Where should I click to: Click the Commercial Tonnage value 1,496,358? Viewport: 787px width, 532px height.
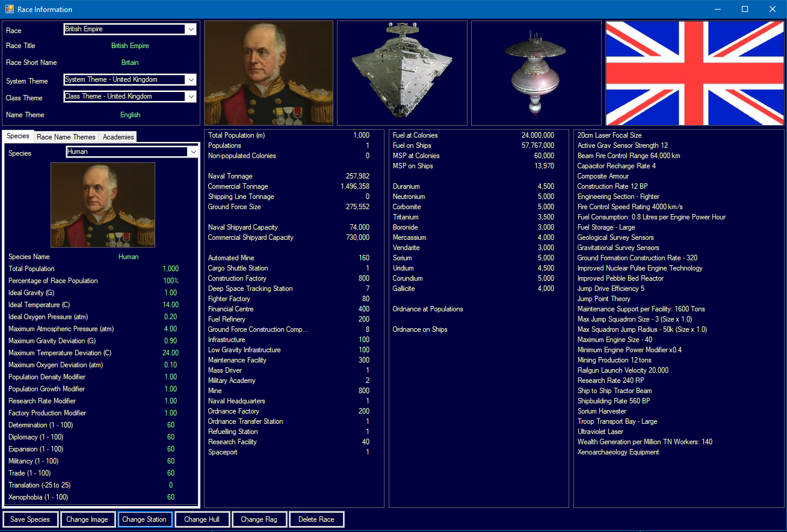click(x=355, y=186)
